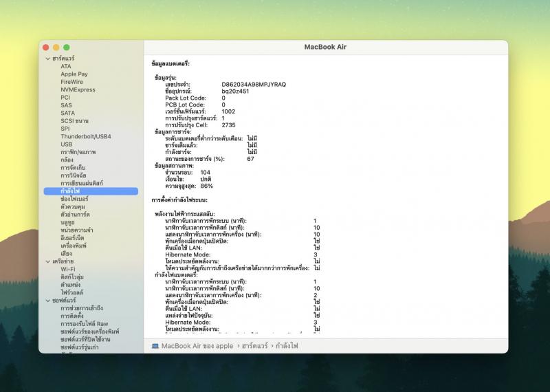Open ตัวควบคุม in the hardware list
Viewport: 550px width, 392px height.
73,207
